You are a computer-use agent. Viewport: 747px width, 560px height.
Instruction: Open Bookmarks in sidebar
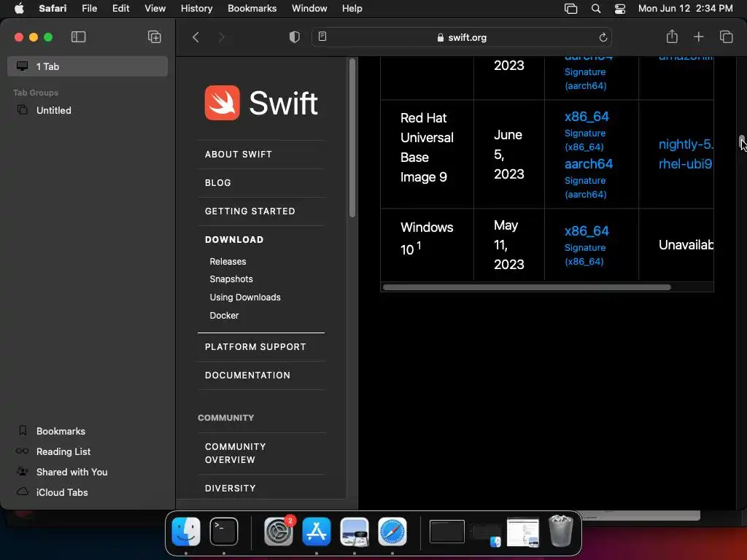tap(61, 431)
